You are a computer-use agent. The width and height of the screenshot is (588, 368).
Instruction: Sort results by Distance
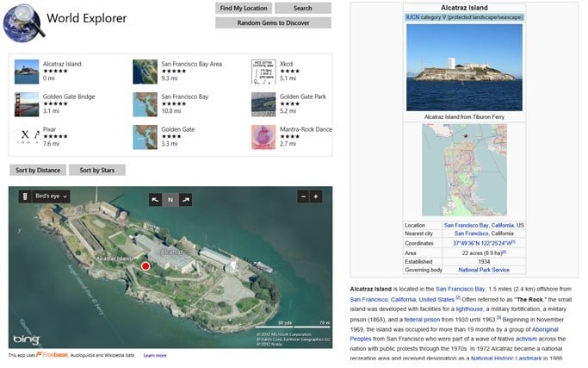pos(38,170)
